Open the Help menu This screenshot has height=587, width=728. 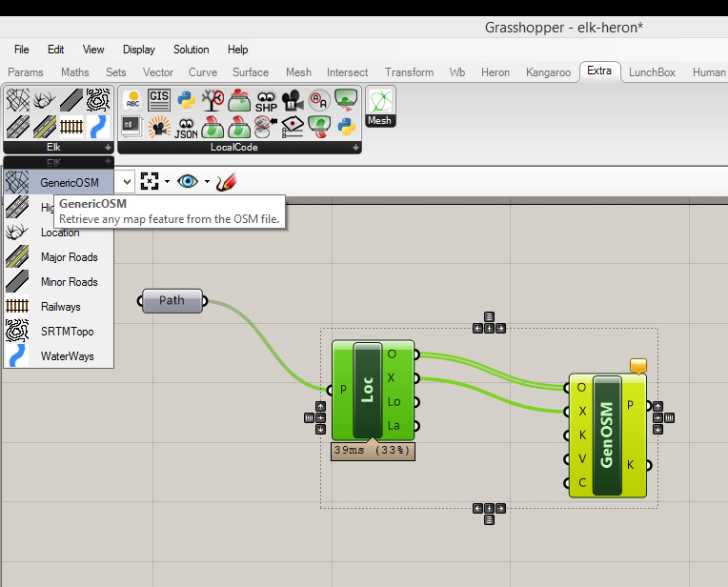tap(237, 50)
